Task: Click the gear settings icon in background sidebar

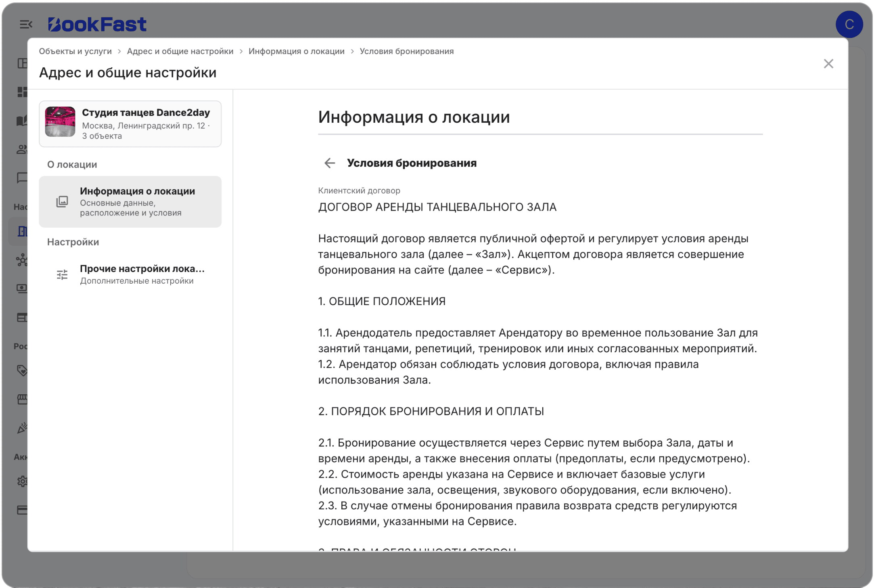Action: [23, 481]
